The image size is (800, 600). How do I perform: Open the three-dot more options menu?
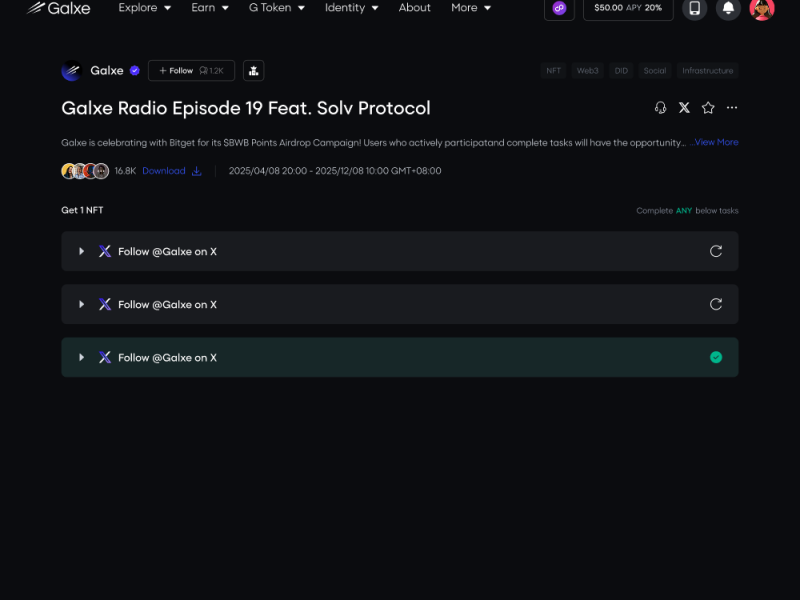coord(732,108)
